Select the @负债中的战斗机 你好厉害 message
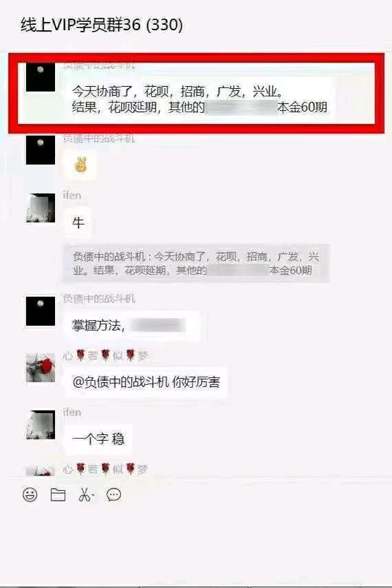The width and height of the screenshot is (392, 588). click(146, 382)
